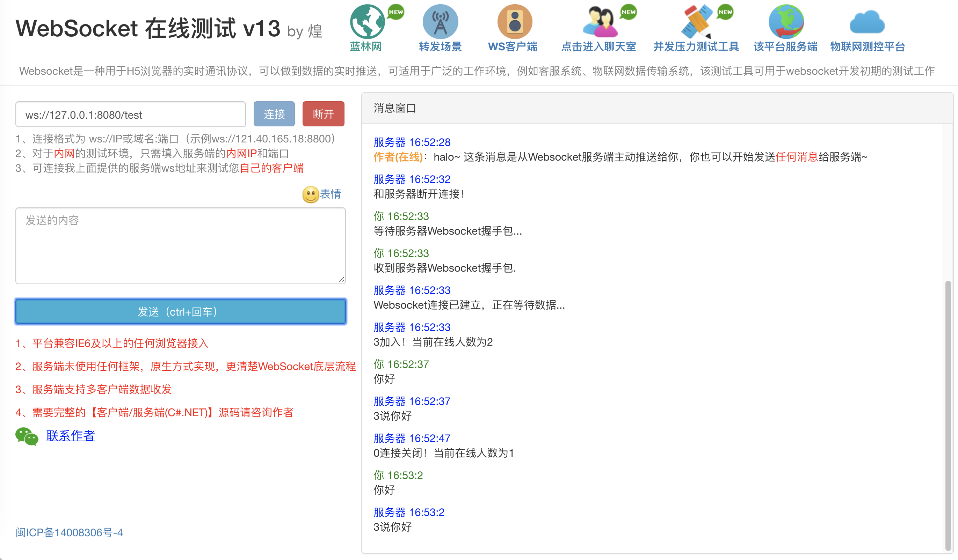The image size is (958, 560).
Task: Click the WS客户端 speaker icon
Action: tap(514, 22)
